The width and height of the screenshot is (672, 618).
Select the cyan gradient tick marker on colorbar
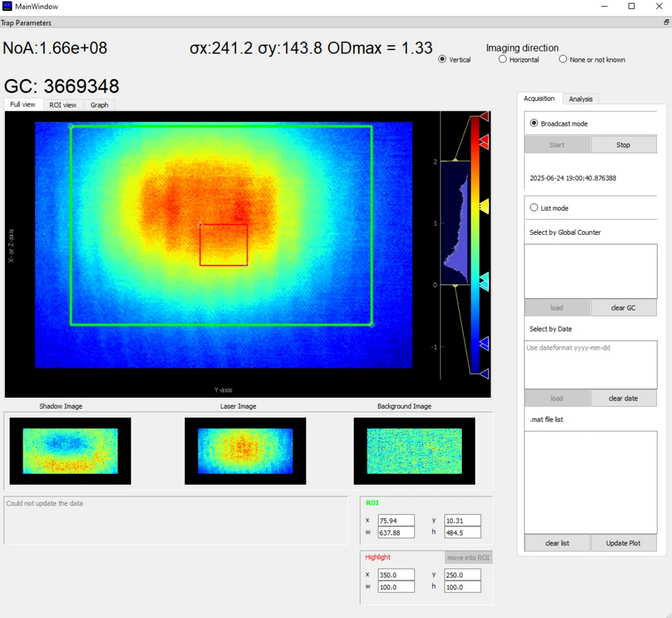(x=484, y=278)
